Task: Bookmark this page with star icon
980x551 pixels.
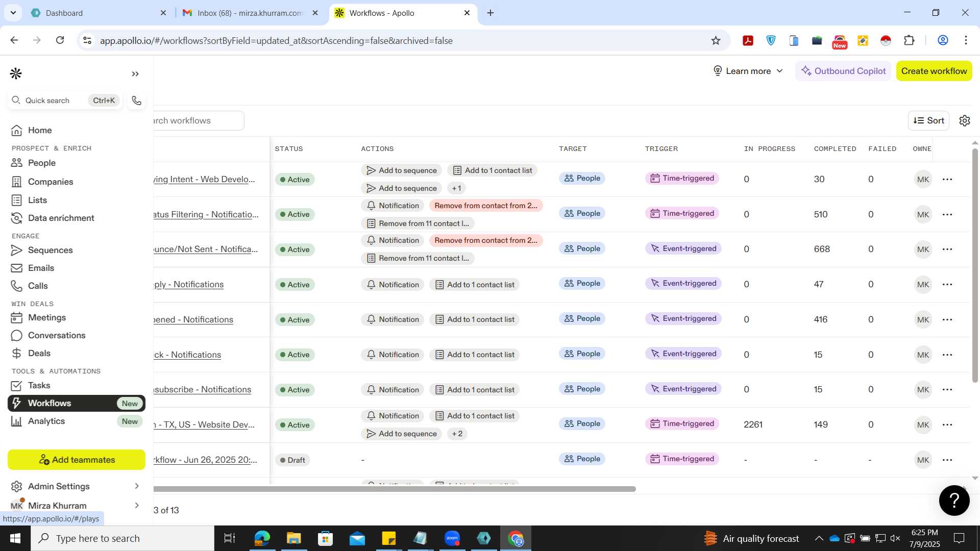Action: point(716,40)
